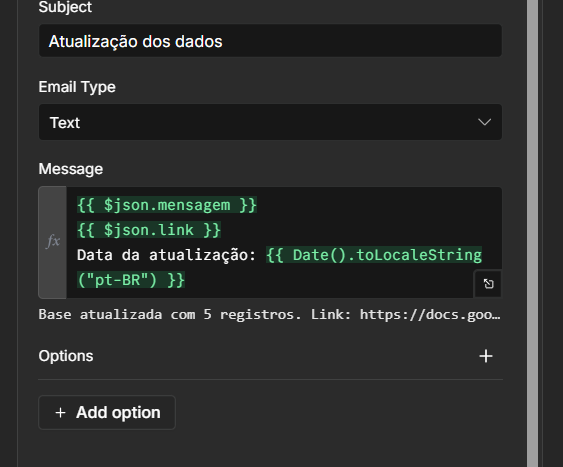Click into the Message expression editor
The image size is (563, 467).
point(284,242)
